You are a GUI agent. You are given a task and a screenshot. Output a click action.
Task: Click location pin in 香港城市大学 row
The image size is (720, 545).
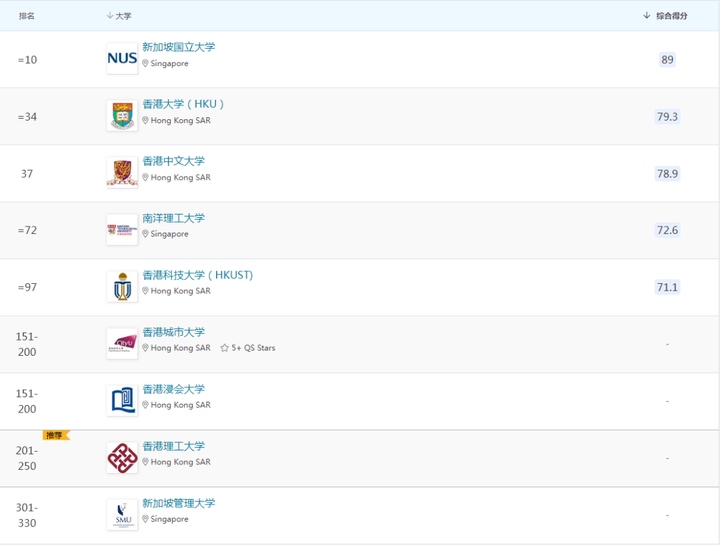point(145,348)
